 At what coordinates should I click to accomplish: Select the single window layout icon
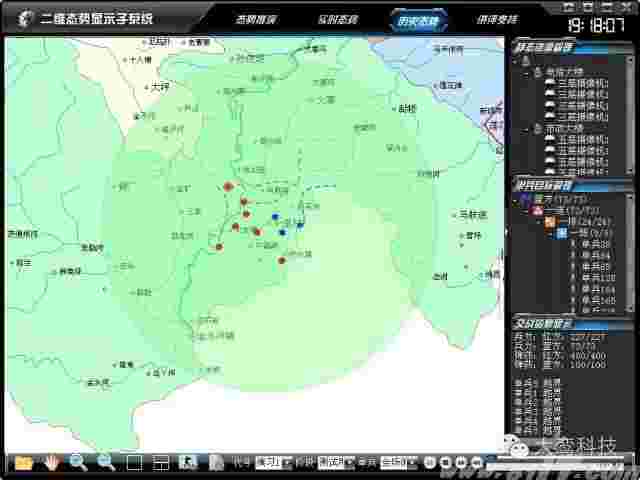point(133,462)
